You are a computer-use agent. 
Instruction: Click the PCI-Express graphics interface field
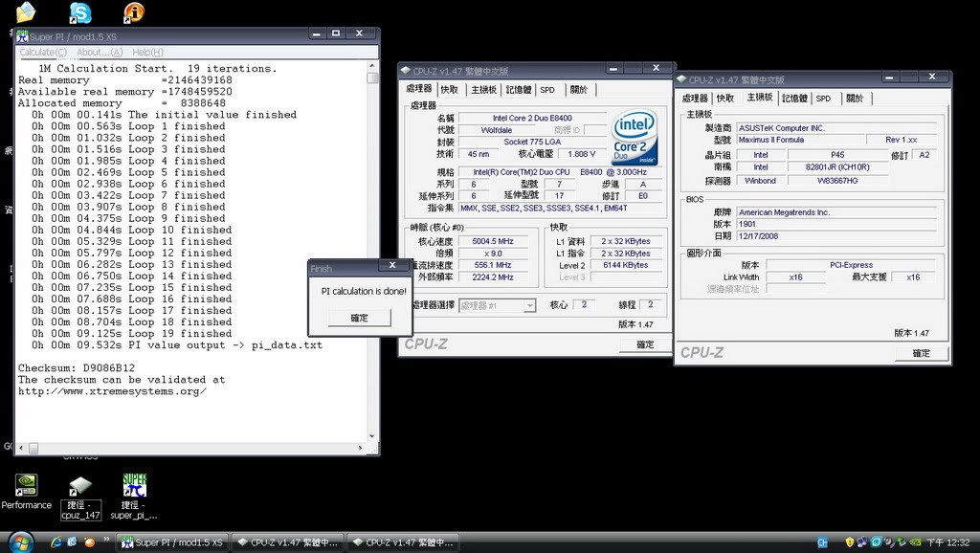coord(851,265)
